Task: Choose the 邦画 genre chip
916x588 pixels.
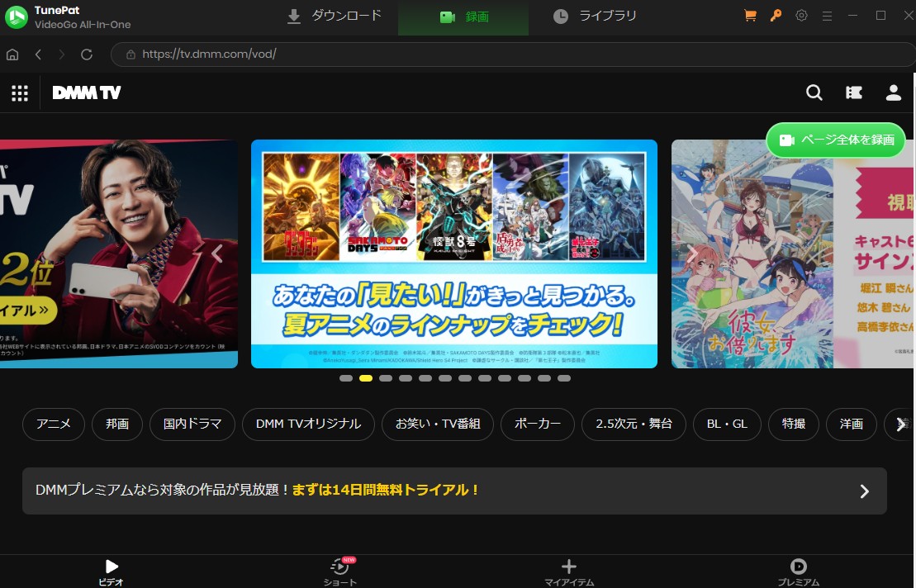Action: coord(117,424)
